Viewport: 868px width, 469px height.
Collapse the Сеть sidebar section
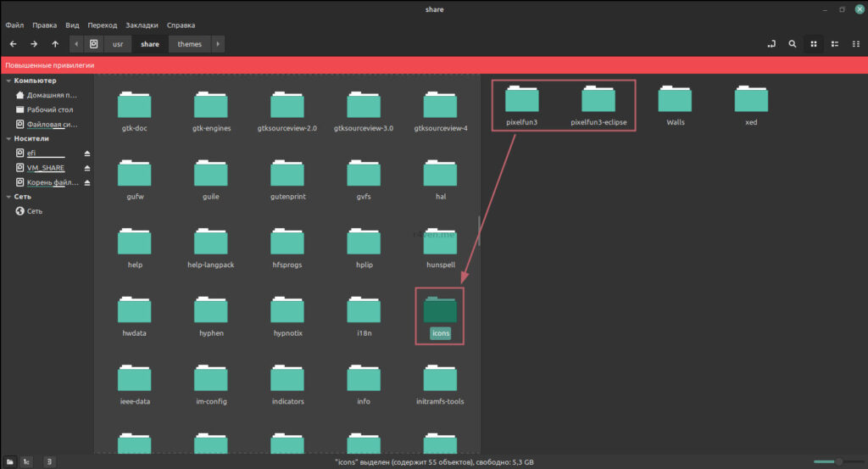8,197
